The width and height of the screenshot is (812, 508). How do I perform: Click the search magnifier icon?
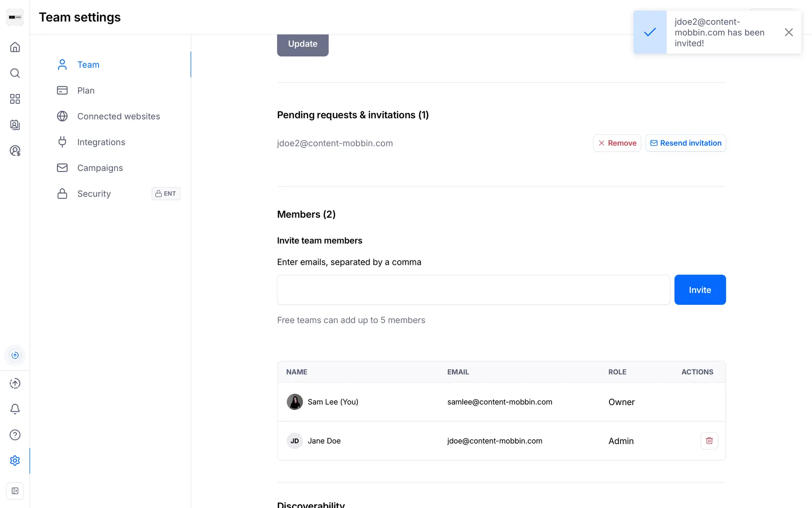[x=15, y=73]
